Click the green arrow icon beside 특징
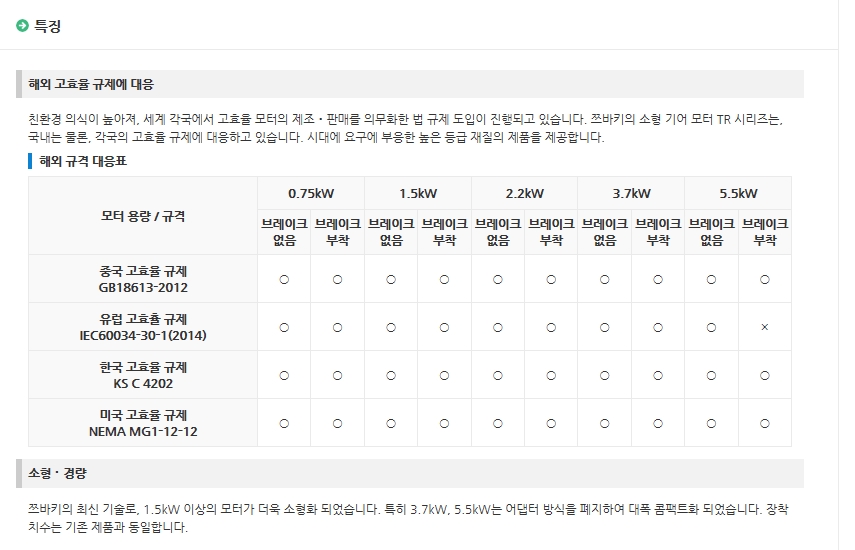The height and width of the screenshot is (550, 855). (22, 26)
